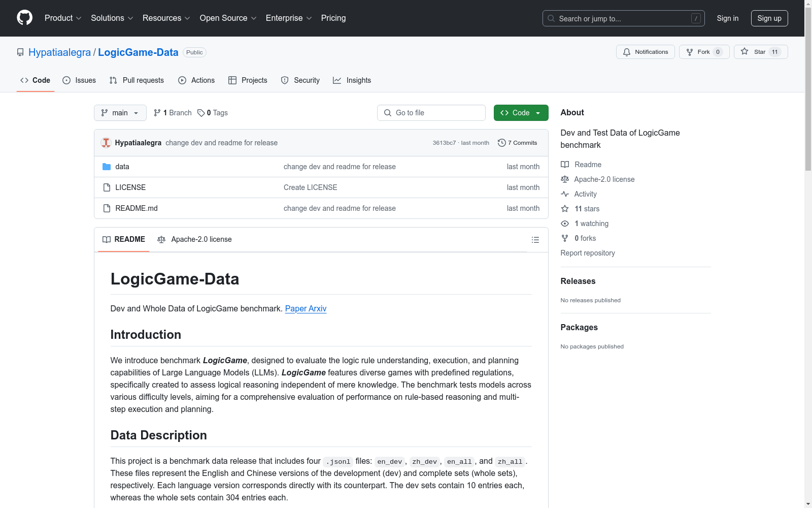This screenshot has width=812, height=508.
Task: Click the fork icon beside 0 forks
Action: [x=565, y=238]
